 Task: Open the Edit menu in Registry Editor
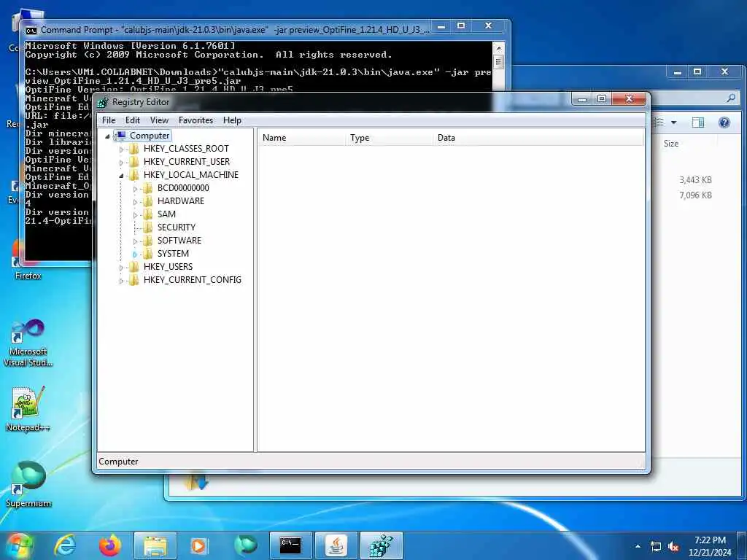click(x=133, y=120)
